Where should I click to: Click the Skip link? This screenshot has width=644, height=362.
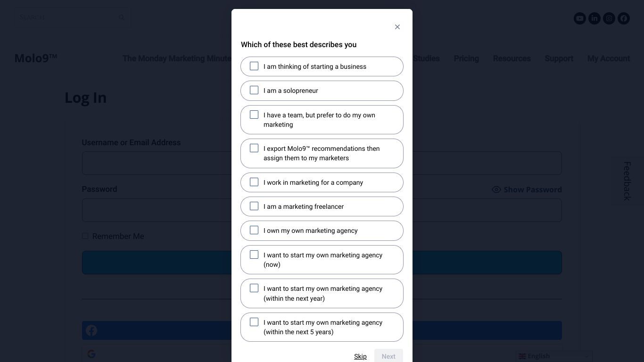pos(360,356)
